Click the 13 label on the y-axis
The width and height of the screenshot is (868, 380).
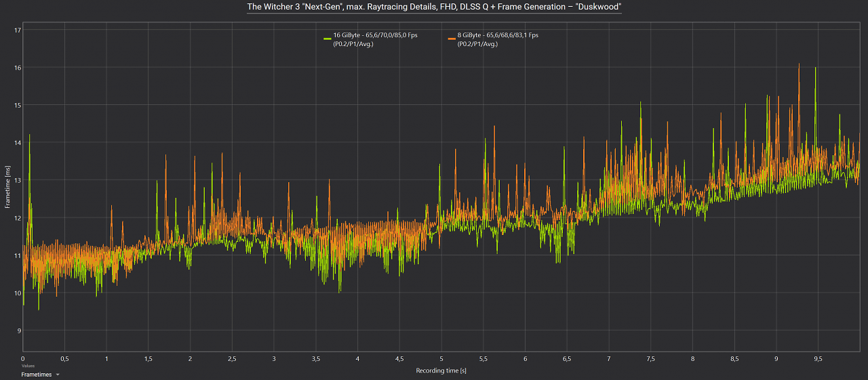[18, 180]
